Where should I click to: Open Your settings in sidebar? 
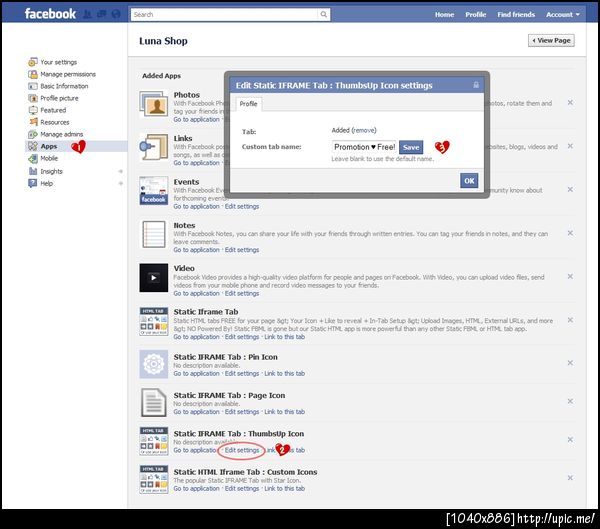[x=53, y=62]
